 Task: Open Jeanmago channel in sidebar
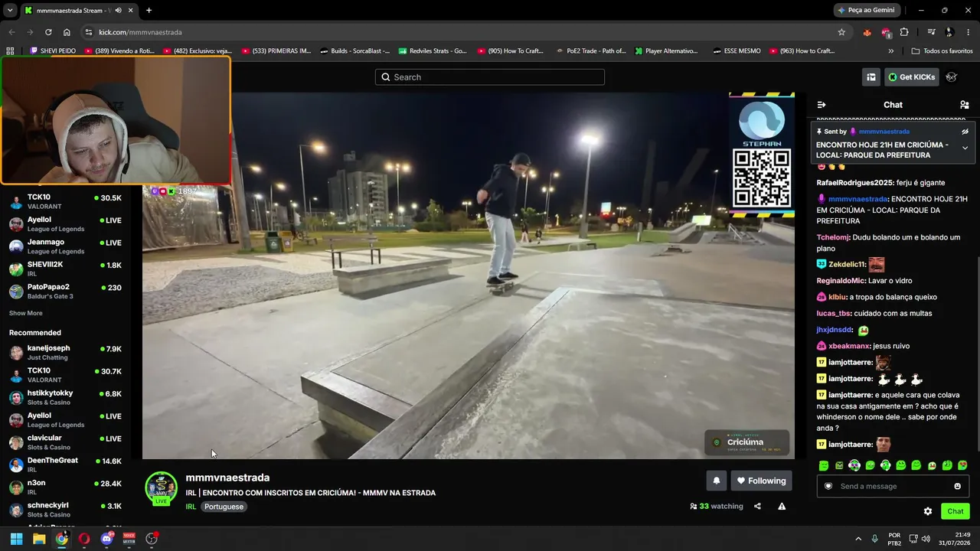pos(65,246)
